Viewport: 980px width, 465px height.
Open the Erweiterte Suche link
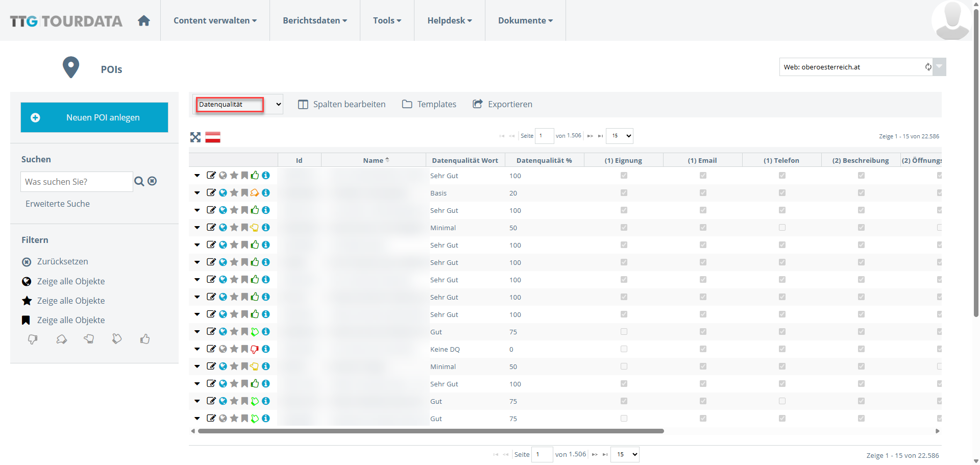58,204
